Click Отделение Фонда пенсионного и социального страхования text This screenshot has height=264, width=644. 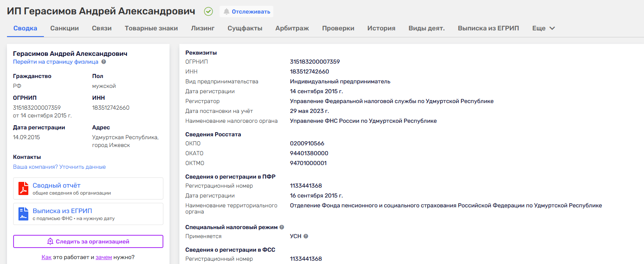446,206
